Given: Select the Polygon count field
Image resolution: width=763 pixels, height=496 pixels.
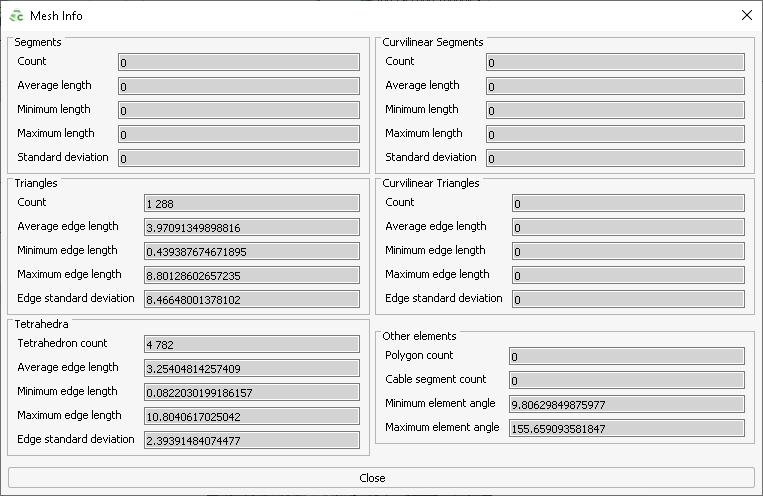Looking at the screenshot, I should click(625, 357).
